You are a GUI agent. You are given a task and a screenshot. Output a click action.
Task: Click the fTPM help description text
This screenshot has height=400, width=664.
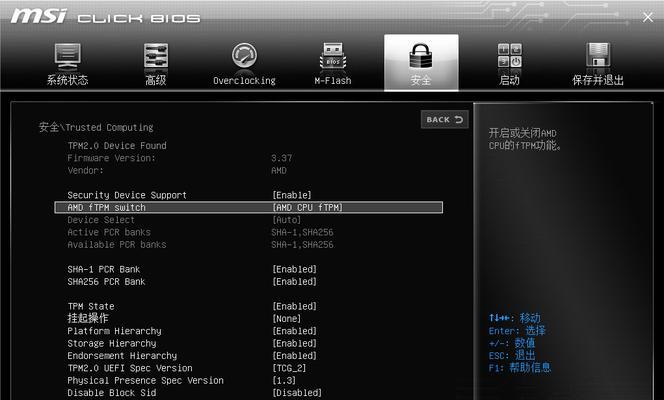tap(525, 139)
